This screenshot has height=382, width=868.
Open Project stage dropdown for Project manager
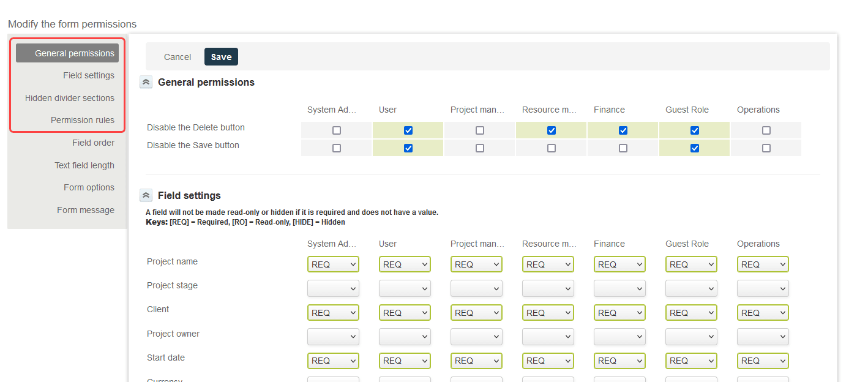tap(476, 288)
